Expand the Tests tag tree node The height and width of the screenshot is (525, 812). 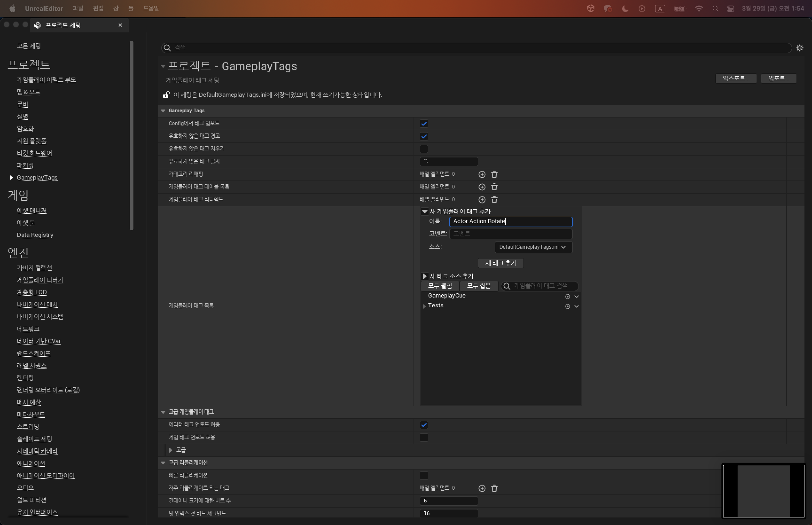424,306
